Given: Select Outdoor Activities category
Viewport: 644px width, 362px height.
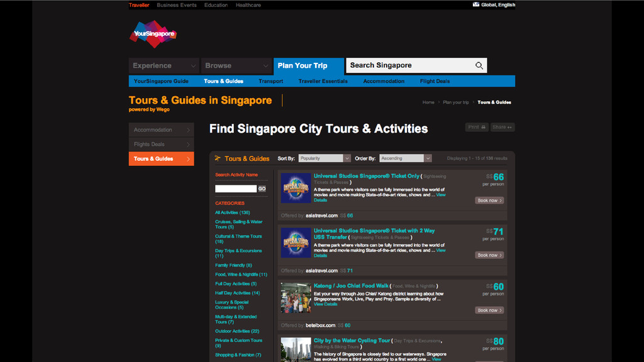Looking at the screenshot, I should tap(237, 331).
